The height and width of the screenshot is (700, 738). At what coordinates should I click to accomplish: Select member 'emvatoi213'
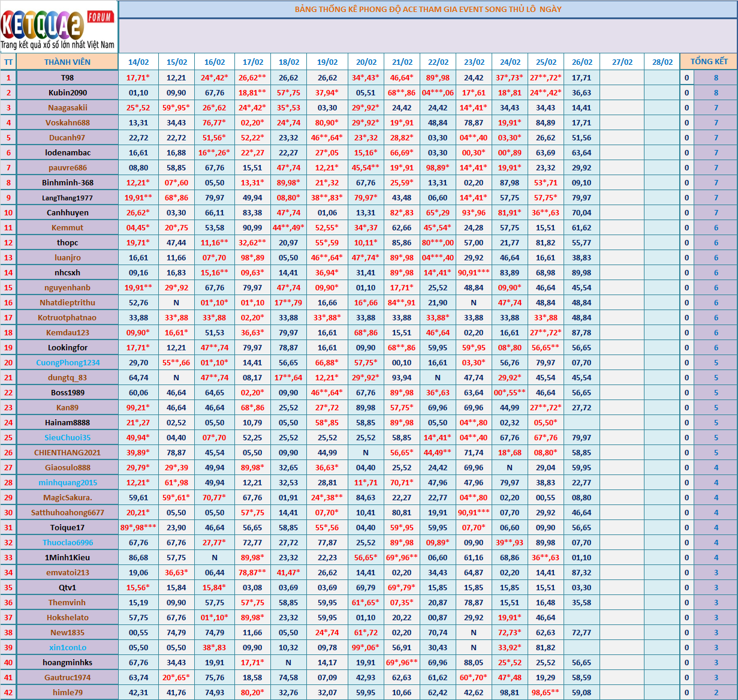pos(67,572)
